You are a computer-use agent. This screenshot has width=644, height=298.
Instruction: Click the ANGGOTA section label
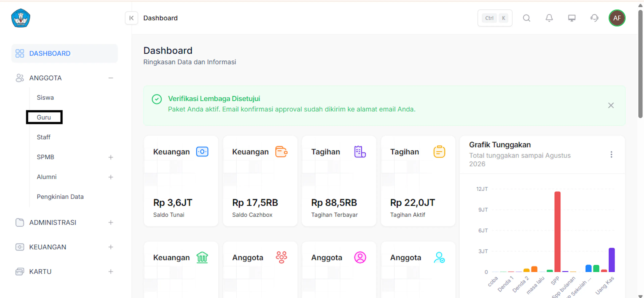click(x=45, y=78)
